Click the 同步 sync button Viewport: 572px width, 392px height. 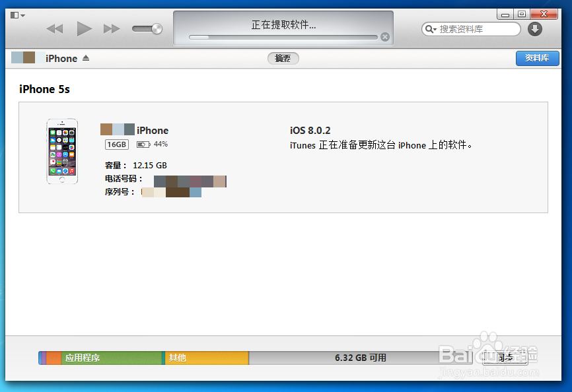coord(505,358)
